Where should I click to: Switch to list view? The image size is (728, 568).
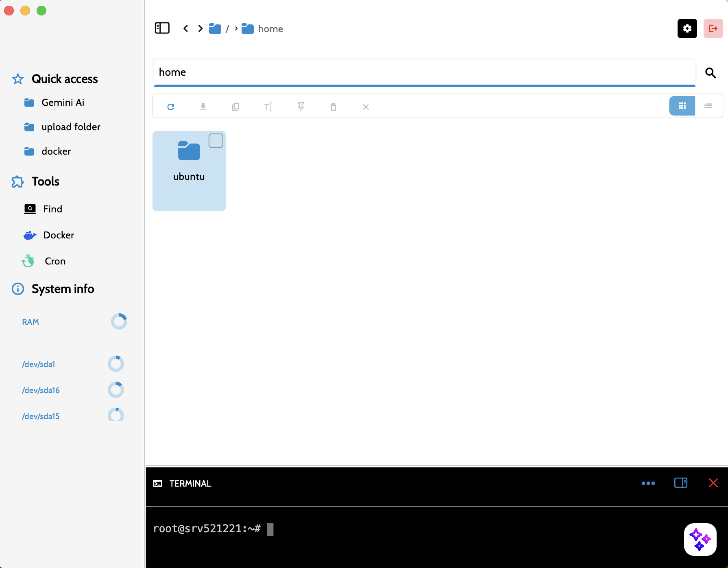click(x=708, y=106)
